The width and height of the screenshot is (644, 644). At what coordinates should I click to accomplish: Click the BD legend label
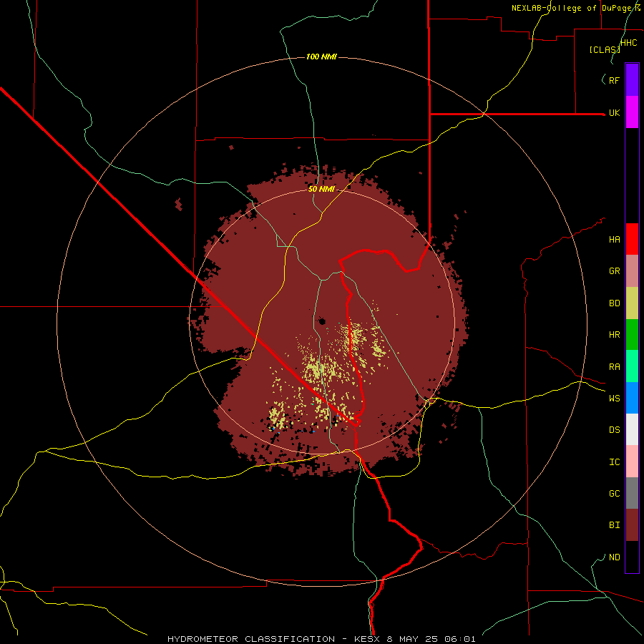coord(615,303)
